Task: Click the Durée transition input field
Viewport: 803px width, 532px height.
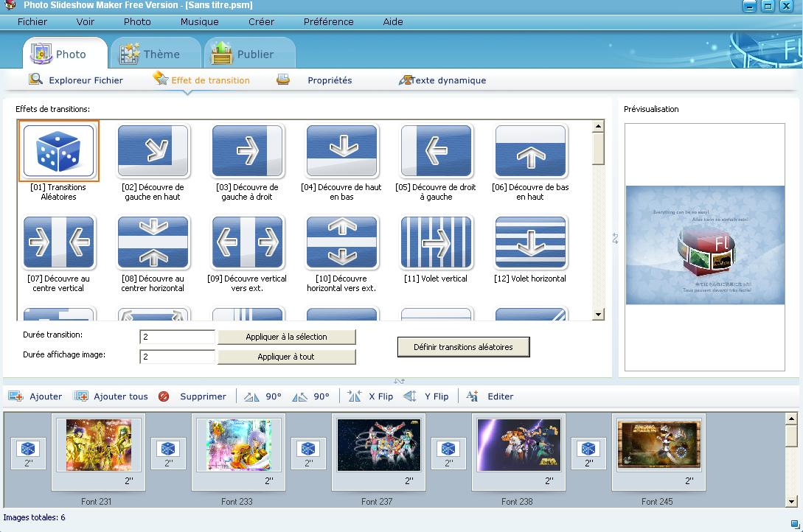Action: pyautogui.click(x=177, y=337)
